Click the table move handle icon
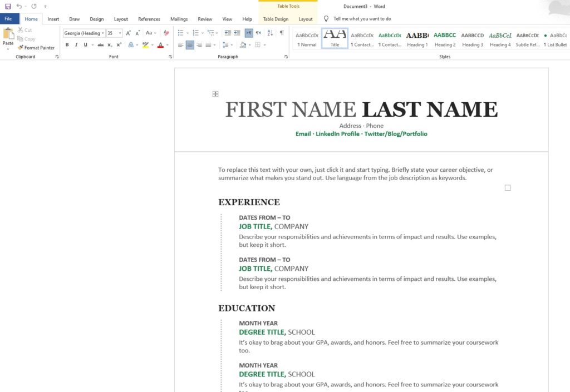 215,94
